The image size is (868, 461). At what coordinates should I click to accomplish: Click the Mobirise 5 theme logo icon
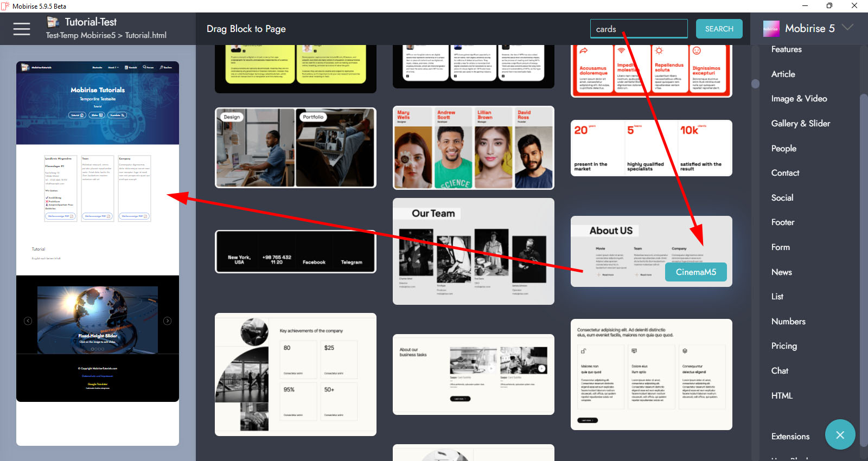(771, 29)
